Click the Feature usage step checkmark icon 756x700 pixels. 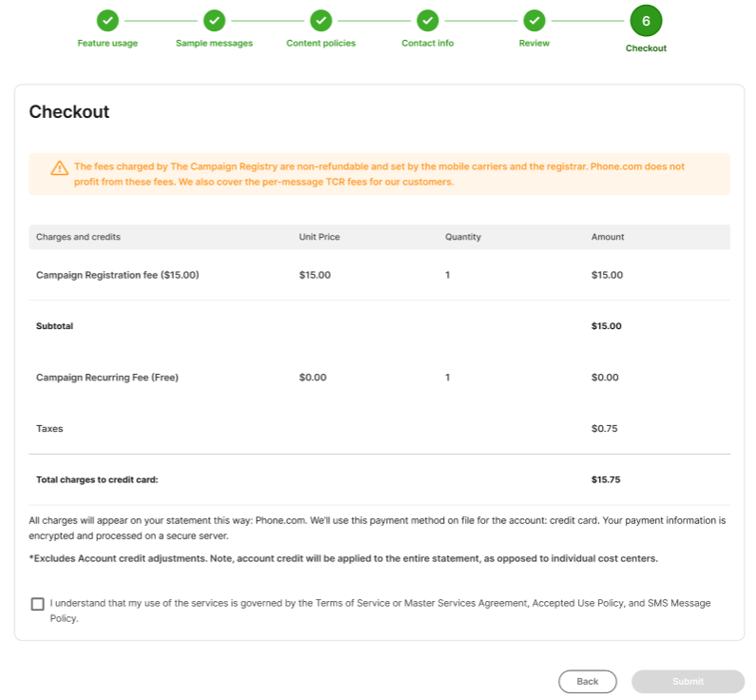[x=107, y=20]
